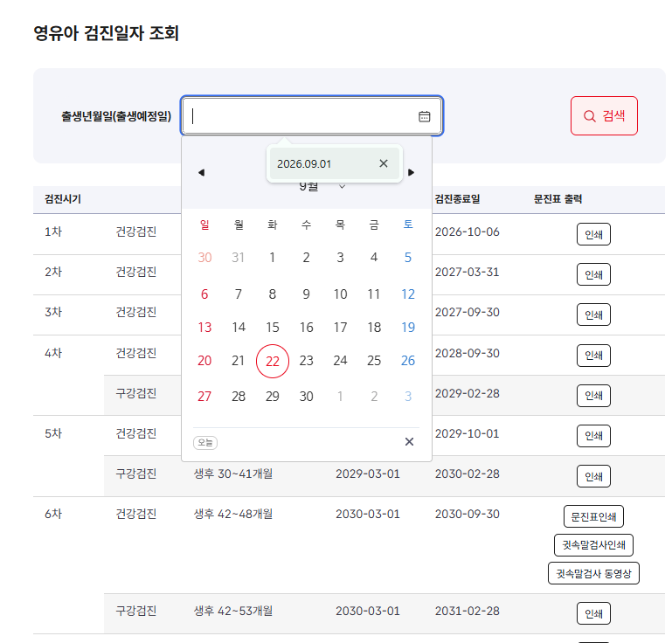Screen dimensions: 672x643
Task: Print 1차 건강검진 questionnaire
Action: [x=593, y=234]
